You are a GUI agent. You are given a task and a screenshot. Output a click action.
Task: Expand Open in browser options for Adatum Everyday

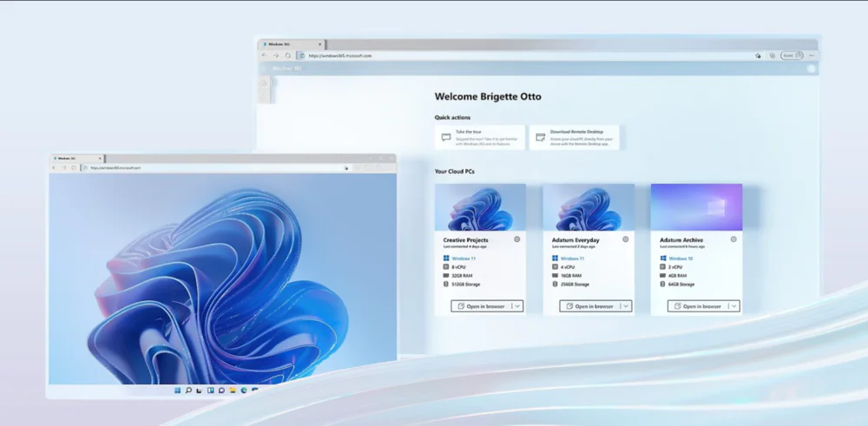[x=626, y=306]
